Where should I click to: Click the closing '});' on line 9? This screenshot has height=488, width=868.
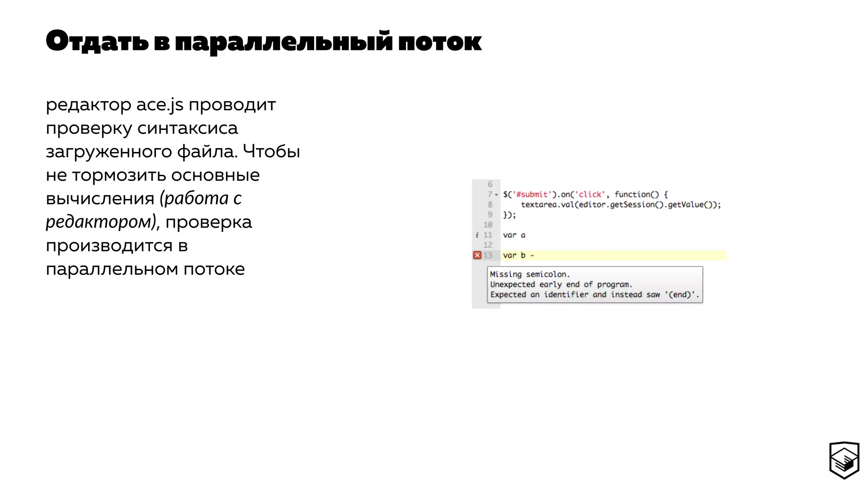click(x=509, y=215)
